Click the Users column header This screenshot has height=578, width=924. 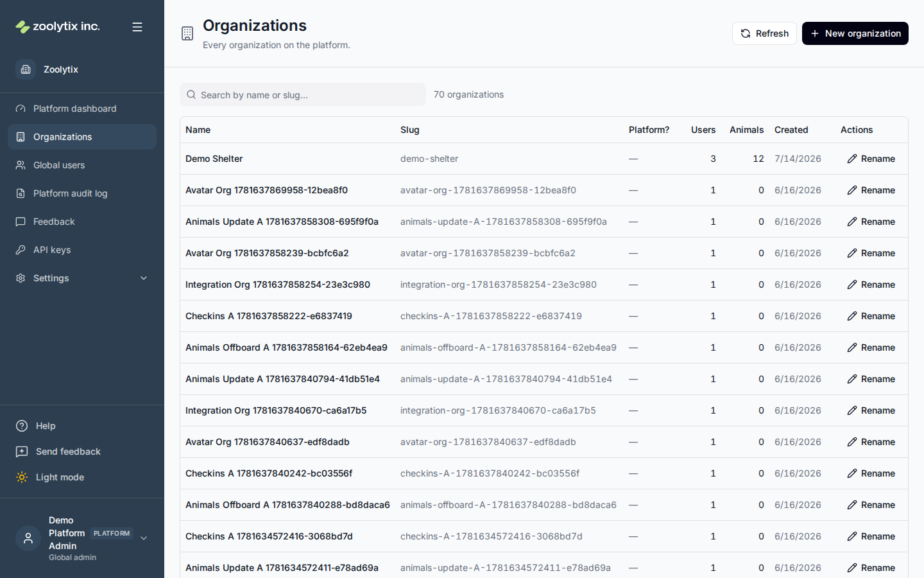point(703,130)
